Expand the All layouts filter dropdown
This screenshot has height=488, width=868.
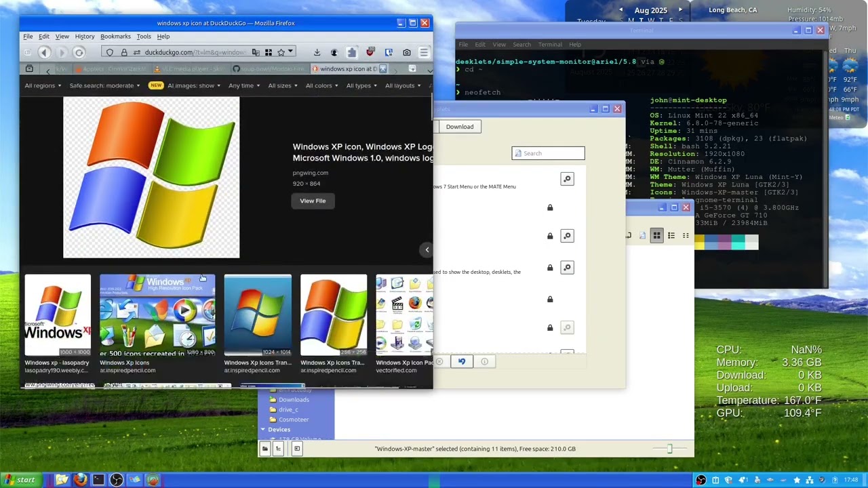coord(403,85)
